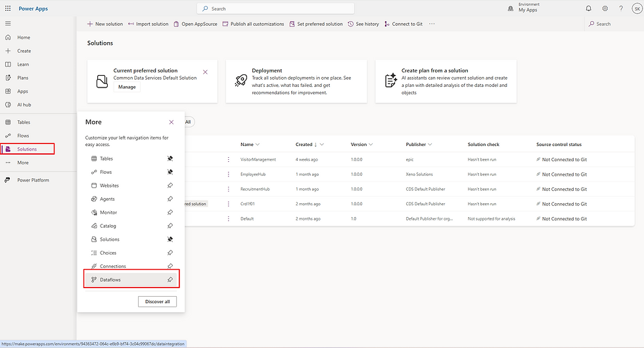This screenshot has width=644, height=348.
Task: Unpin Flows from left navigation
Action: tap(170, 172)
